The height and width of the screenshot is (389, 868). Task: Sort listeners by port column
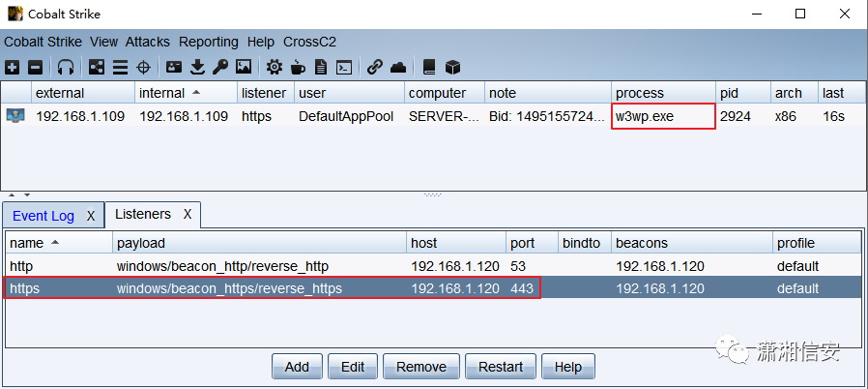pos(532,243)
